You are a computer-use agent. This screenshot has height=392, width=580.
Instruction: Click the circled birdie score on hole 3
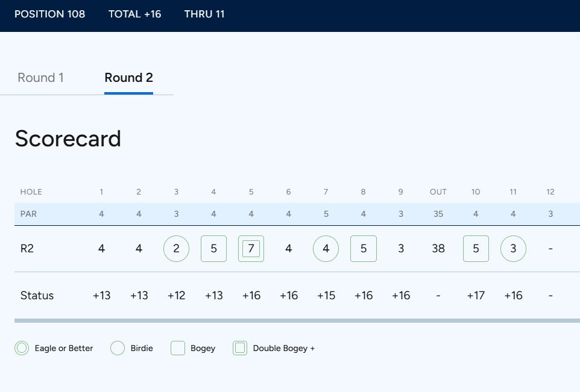[x=176, y=249]
